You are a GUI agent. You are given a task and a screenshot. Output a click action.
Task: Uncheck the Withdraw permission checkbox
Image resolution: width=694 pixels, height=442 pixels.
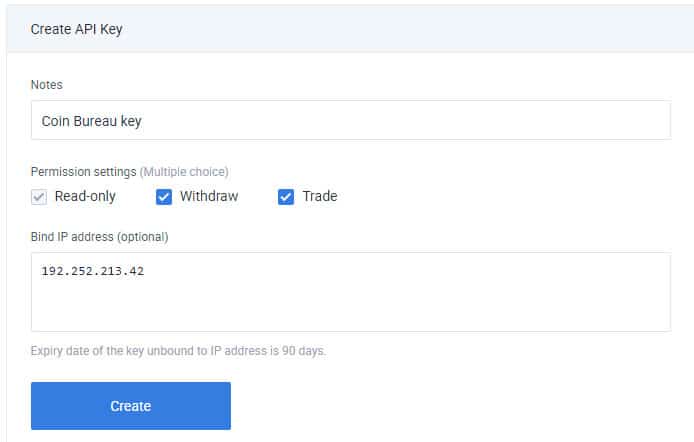click(x=165, y=196)
